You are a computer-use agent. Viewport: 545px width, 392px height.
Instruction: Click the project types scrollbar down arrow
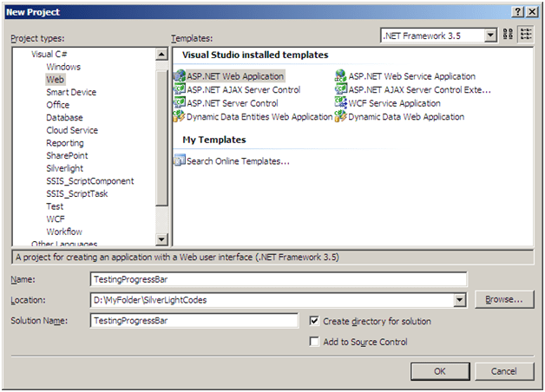tap(161, 239)
